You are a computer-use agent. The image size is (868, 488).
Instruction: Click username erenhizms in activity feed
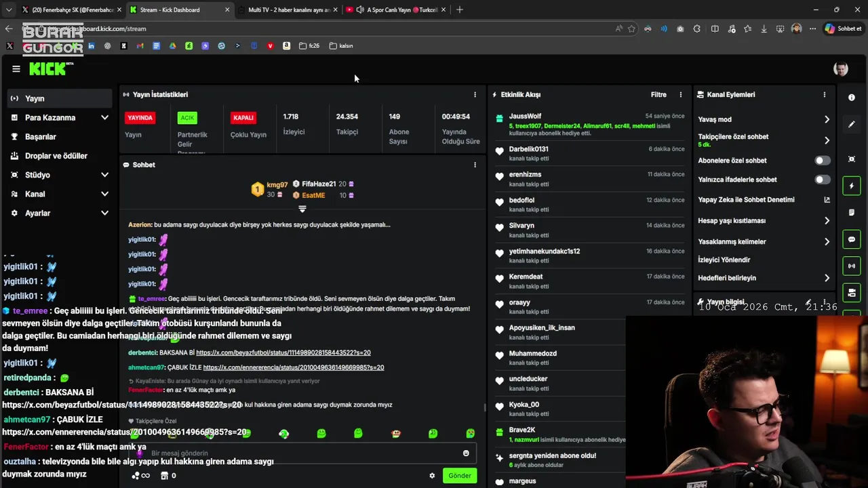525,175
